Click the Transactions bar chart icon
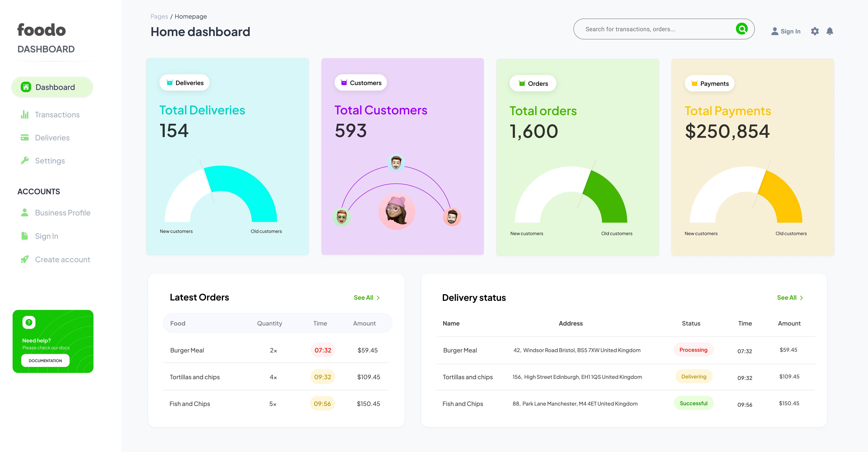The width and height of the screenshot is (868, 452). point(25,115)
